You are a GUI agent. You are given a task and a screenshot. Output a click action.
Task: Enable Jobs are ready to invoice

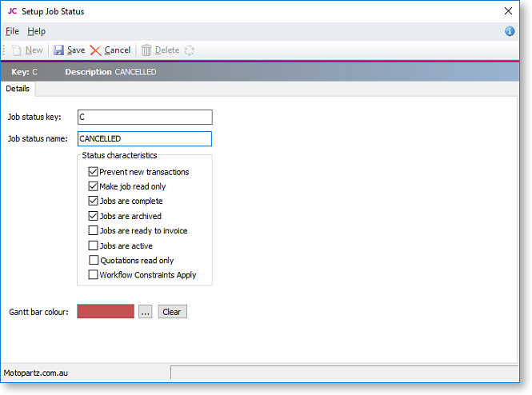click(x=93, y=230)
